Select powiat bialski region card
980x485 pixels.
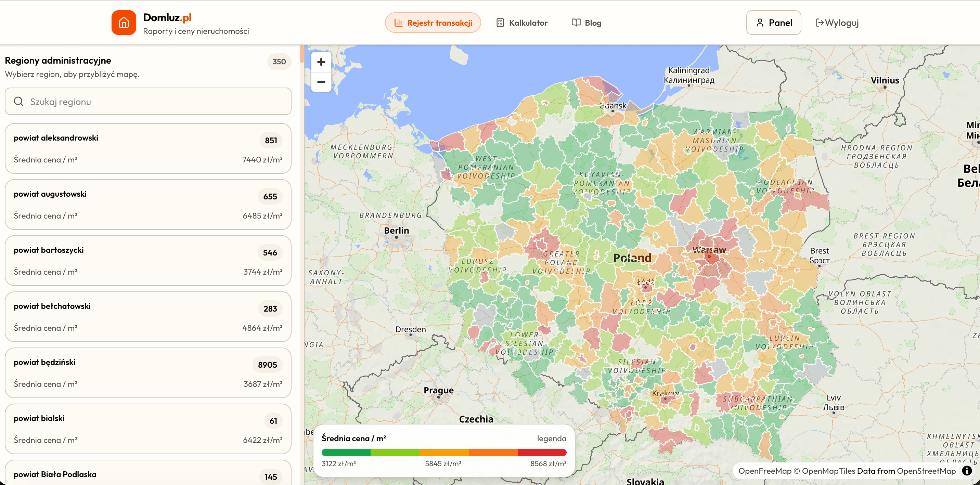click(148, 429)
